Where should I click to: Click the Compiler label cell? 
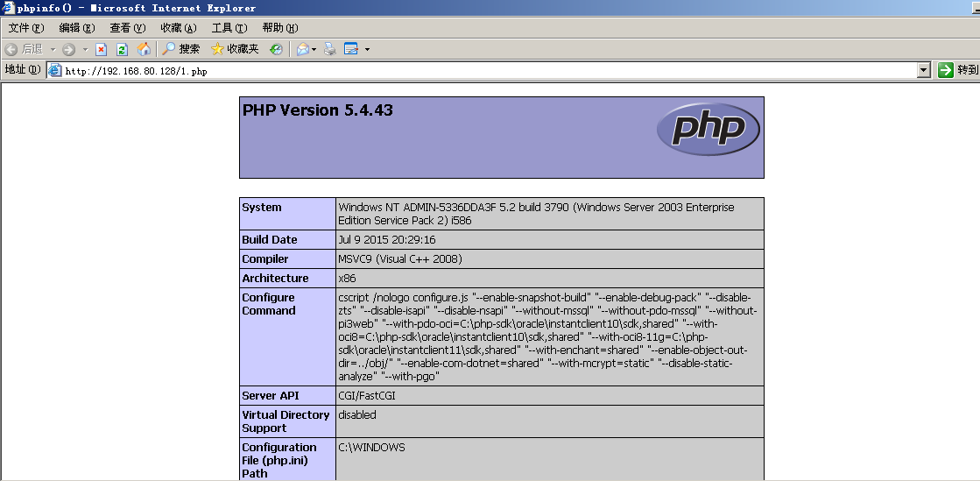[x=288, y=259]
